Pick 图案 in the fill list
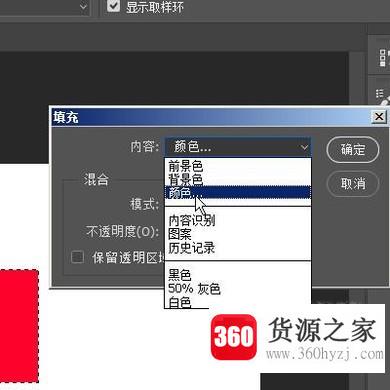This screenshot has height=390, width=390. click(238, 234)
